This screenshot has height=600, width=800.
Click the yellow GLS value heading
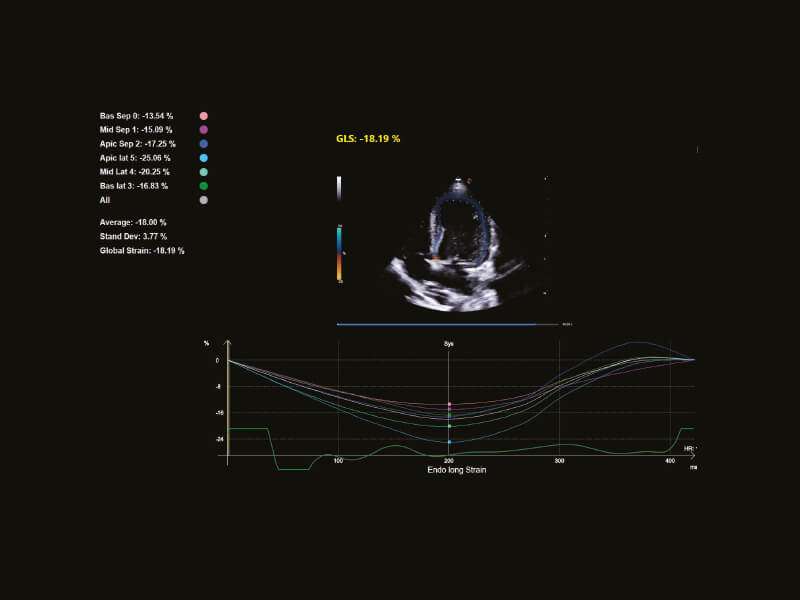[368, 138]
